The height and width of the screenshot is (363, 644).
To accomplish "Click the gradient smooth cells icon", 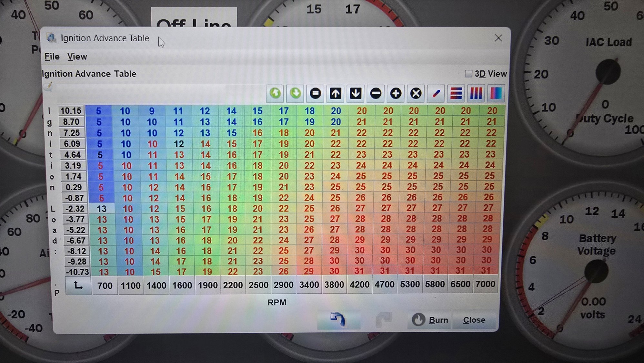I will pos(496,94).
